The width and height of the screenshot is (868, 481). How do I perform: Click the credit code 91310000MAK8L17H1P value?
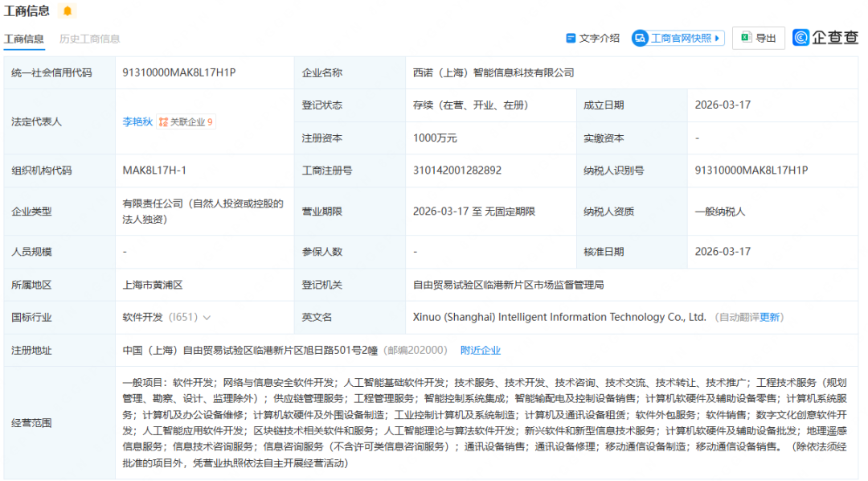178,72
